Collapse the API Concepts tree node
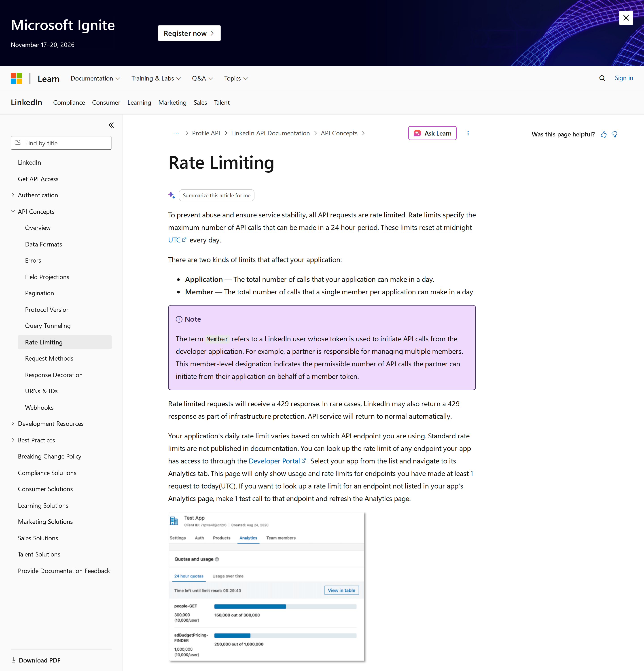This screenshot has height=671, width=644. click(x=13, y=211)
